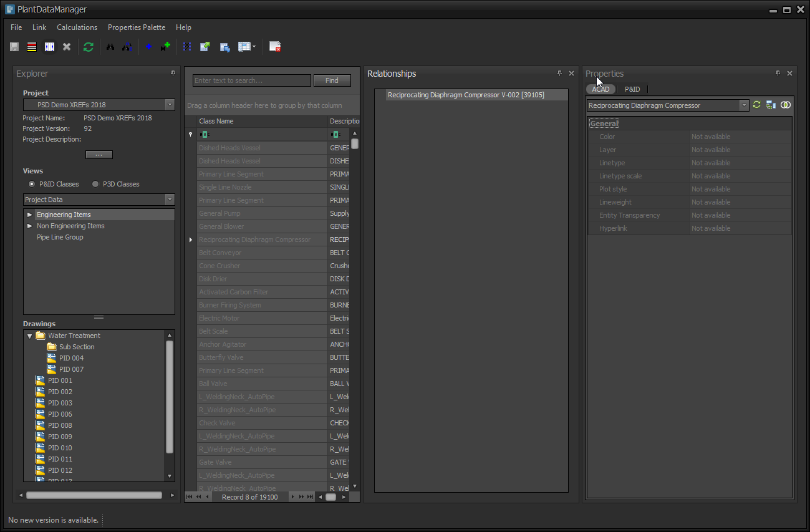Select the P&ID Classes radio button
The height and width of the screenshot is (532, 810).
pos(32,184)
